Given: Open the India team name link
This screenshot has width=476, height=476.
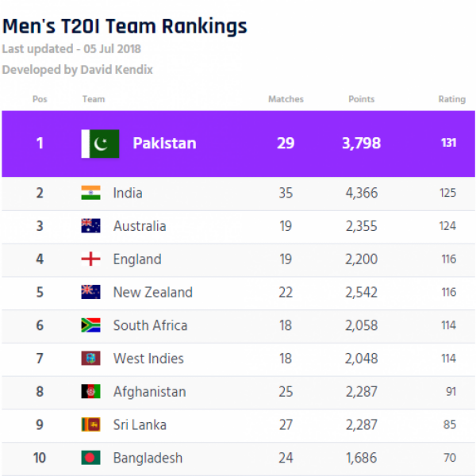Looking at the screenshot, I should [x=128, y=193].
